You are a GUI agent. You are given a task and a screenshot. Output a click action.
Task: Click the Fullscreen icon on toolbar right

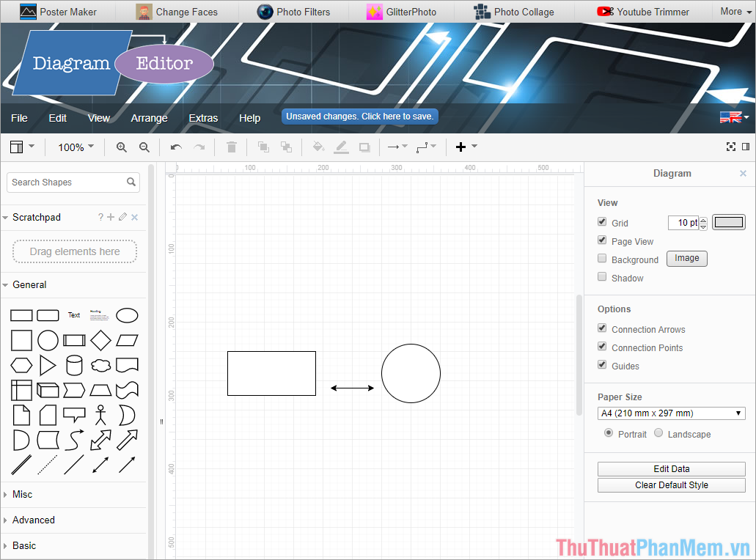pos(731,146)
